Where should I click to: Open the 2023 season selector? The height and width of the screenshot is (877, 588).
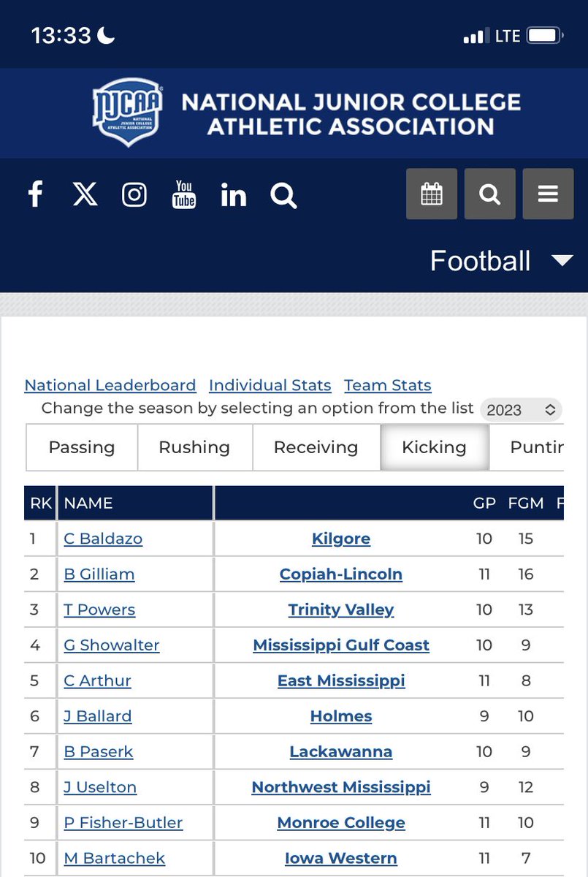click(522, 410)
